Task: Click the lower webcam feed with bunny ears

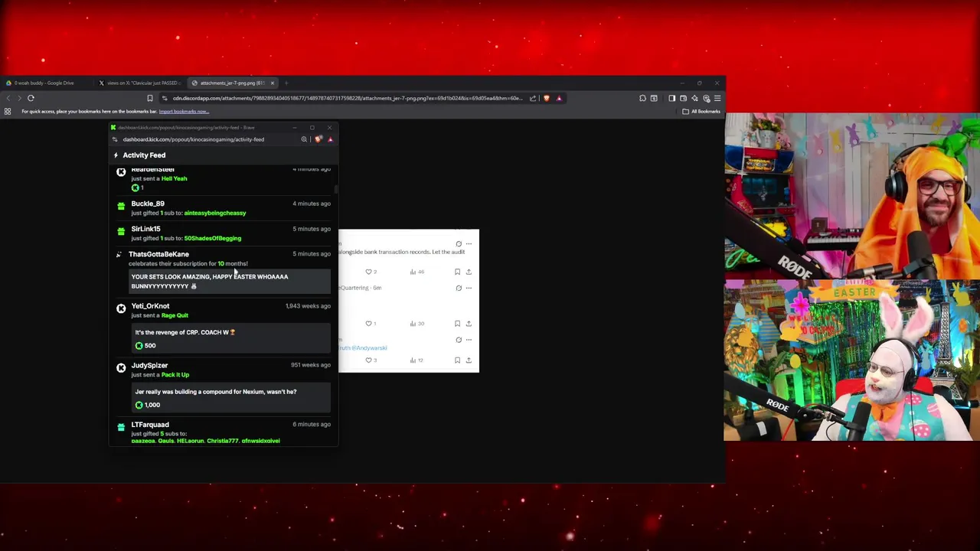Action: [x=852, y=360]
